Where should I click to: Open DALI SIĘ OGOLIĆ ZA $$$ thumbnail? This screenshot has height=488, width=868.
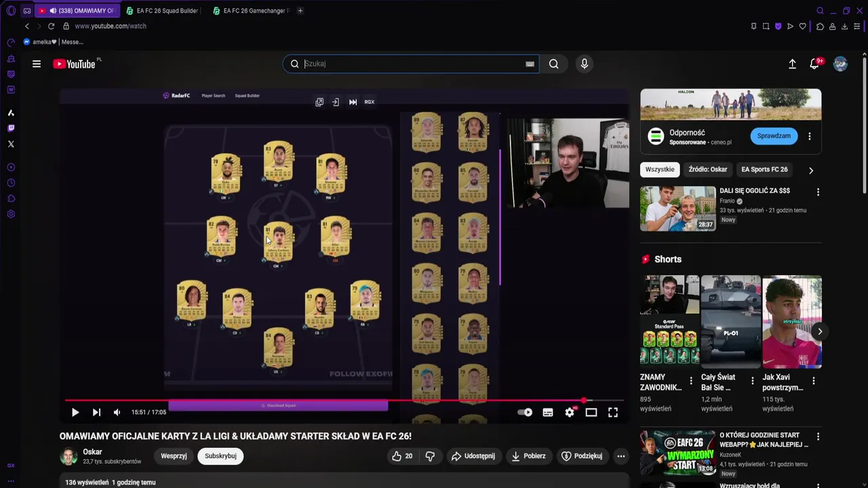[677, 208]
